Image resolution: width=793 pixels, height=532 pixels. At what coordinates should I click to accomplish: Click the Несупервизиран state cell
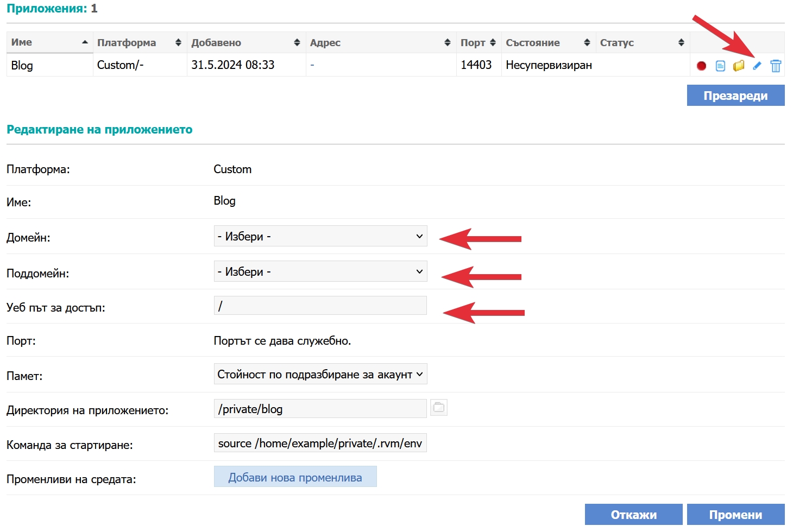[x=549, y=65]
